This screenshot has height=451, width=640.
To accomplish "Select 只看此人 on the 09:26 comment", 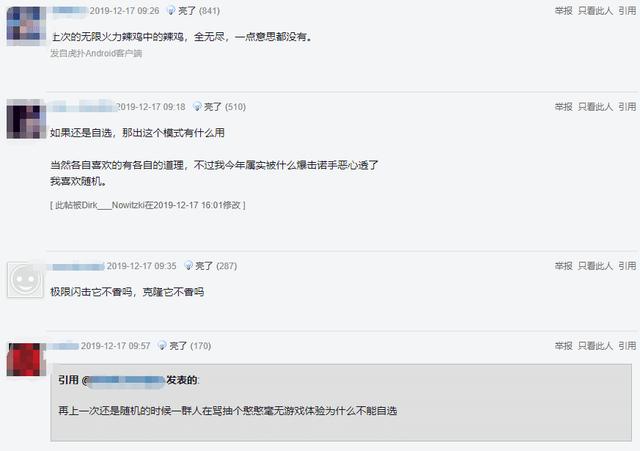I will pyautogui.click(x=595, y=11).
